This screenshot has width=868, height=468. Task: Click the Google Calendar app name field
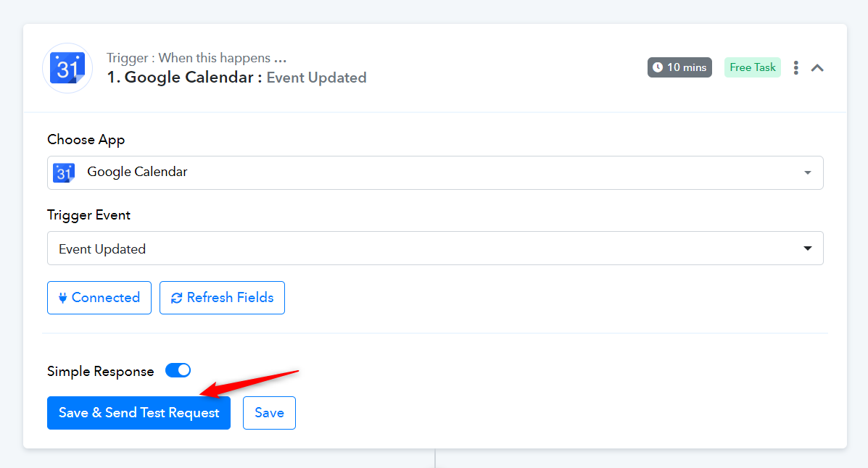click(x=435, y=172)
